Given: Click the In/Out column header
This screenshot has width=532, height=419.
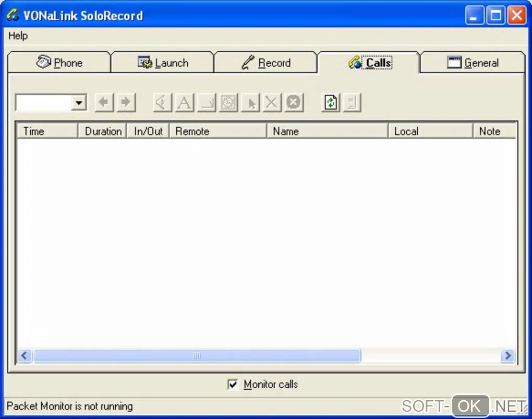Looking at the screenshot, I should (x=148, y=131).
